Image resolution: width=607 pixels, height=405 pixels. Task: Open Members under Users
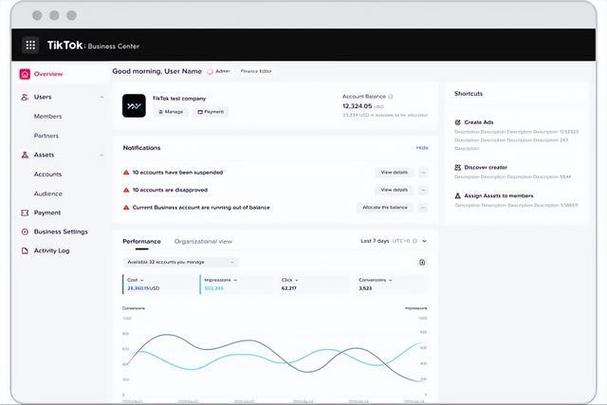(48, 116)
